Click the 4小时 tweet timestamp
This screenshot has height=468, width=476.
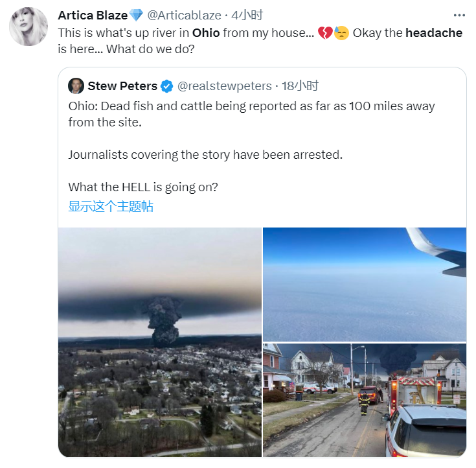click(247, 15)
